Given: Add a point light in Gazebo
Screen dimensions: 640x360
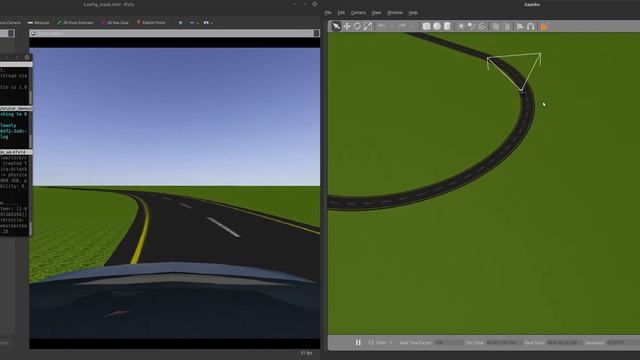Looking at the screenshot, I should [461, 26].
